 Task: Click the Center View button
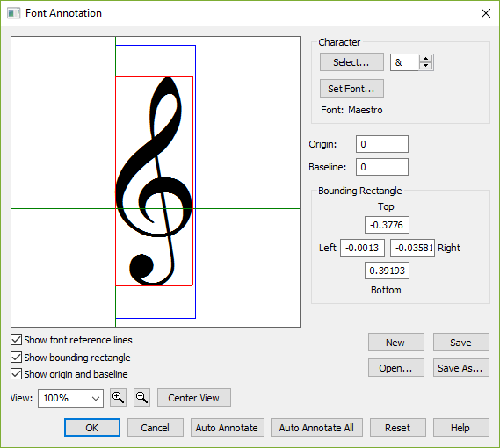point(194,398)
